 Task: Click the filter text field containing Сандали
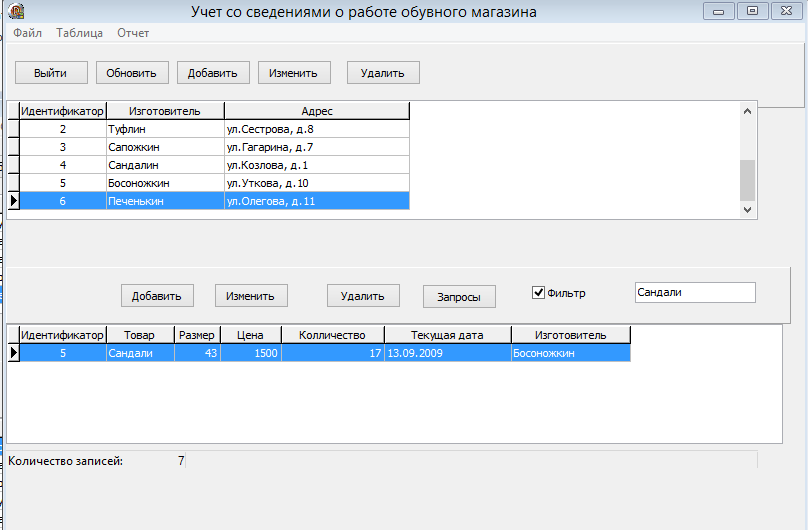point(695,292)
